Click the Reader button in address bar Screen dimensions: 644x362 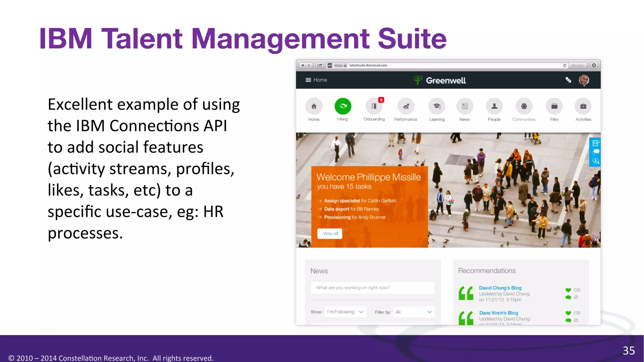click(578, 65)
